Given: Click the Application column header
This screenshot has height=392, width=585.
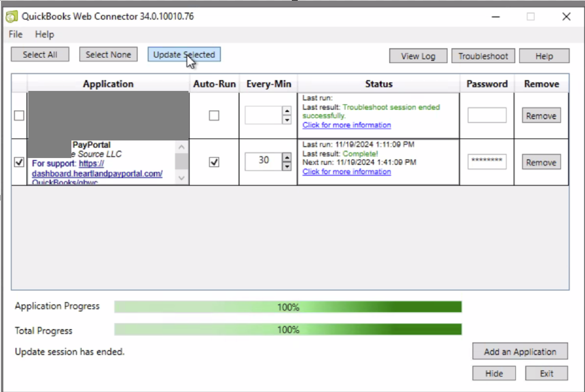Looking at the screenshot, I should (x=108, y=84).
